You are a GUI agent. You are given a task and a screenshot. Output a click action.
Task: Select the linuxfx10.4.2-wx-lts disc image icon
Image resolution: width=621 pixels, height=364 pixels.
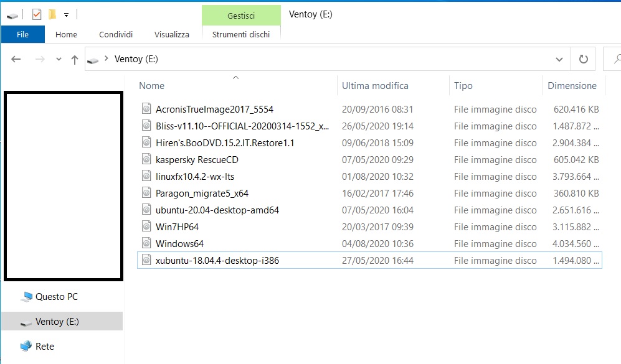tap(146, 176)
